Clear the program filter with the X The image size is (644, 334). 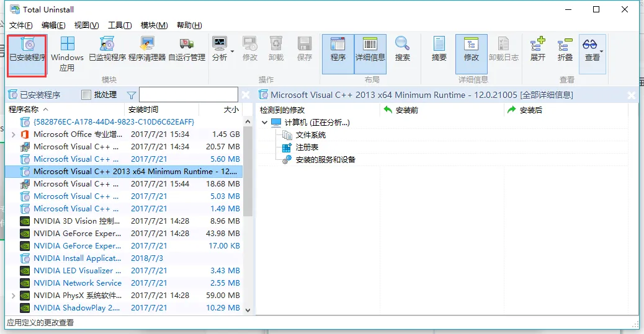246,95
